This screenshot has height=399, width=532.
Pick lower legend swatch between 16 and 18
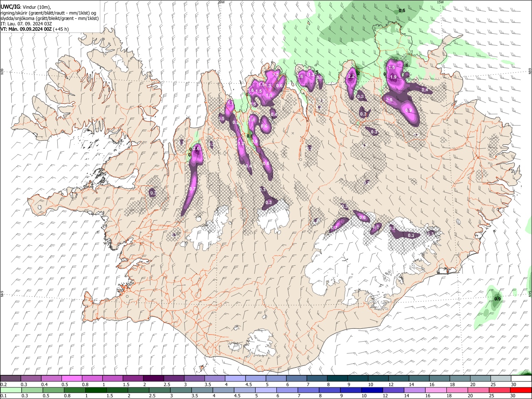click(x=436, y=390)
